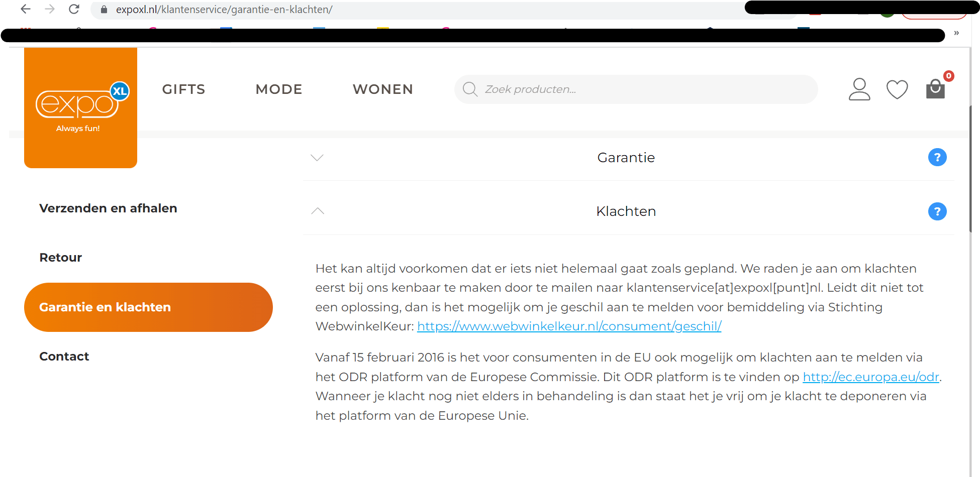The height and width of the screenshot is (477, 980).
Task: Open the wishlist heart icon
Action: [x=897, y=90]
